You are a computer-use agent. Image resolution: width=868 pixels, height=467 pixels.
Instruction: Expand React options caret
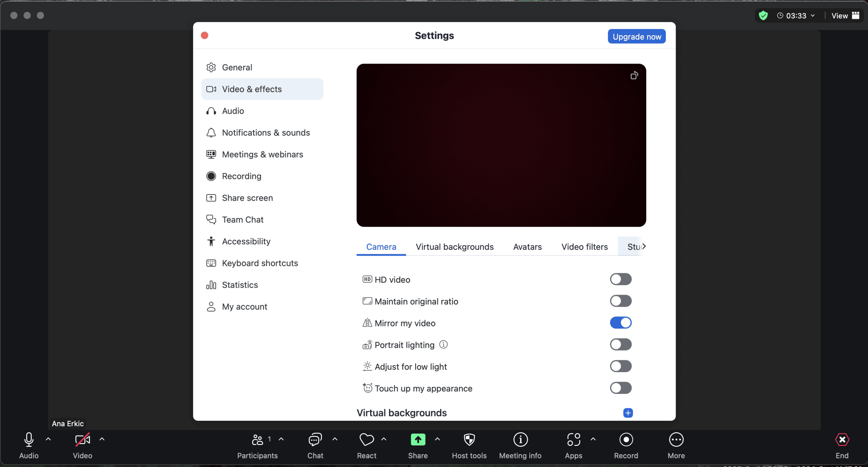tap(384, 439)
